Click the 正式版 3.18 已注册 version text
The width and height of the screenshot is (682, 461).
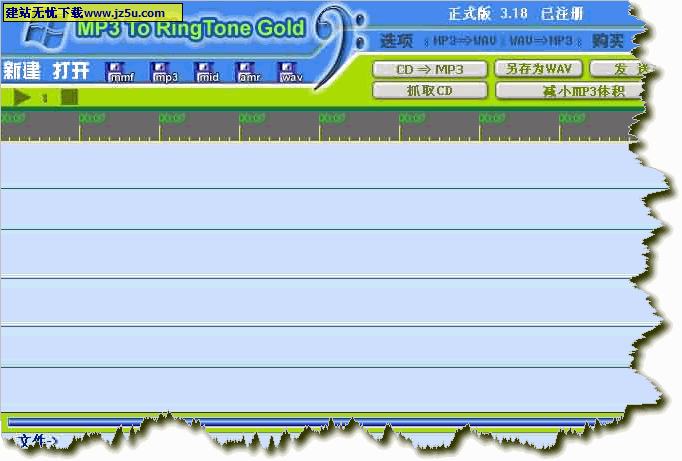[515, 14]
